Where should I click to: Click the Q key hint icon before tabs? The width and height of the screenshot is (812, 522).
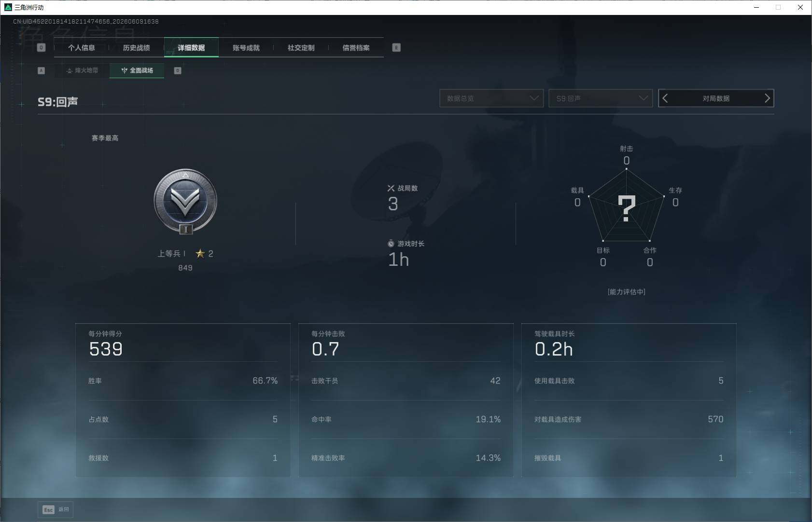pyautogui.click(x=42, y=48)
